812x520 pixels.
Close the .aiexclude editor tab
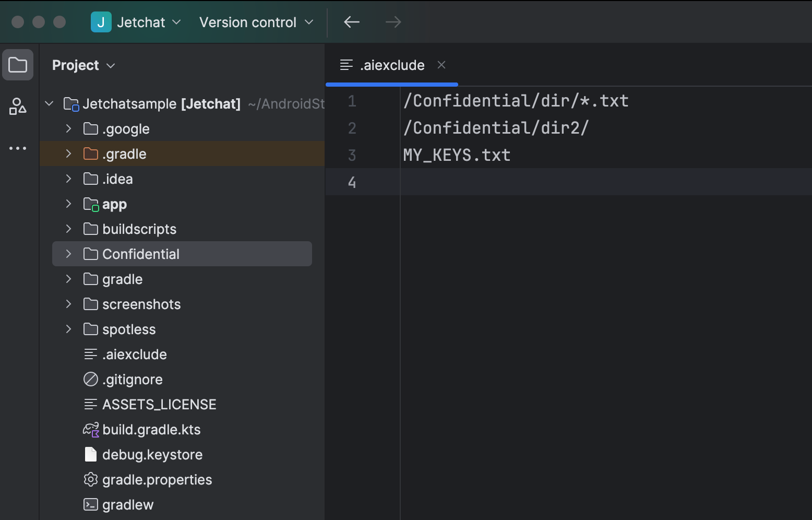pos(441,65)
